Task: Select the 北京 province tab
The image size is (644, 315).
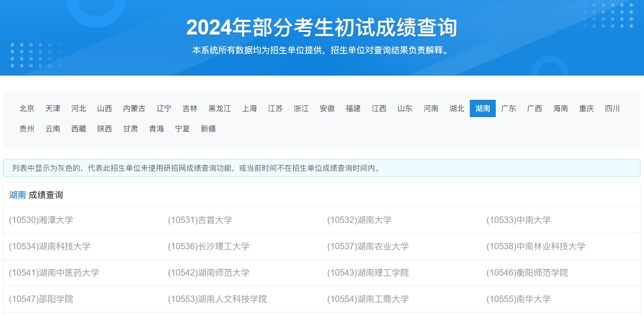Action: 27,108
